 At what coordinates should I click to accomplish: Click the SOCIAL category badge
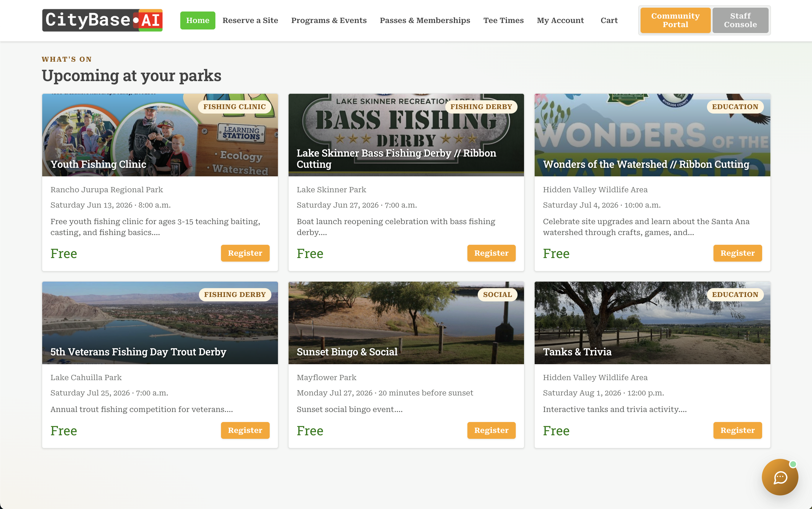point(497,295)
